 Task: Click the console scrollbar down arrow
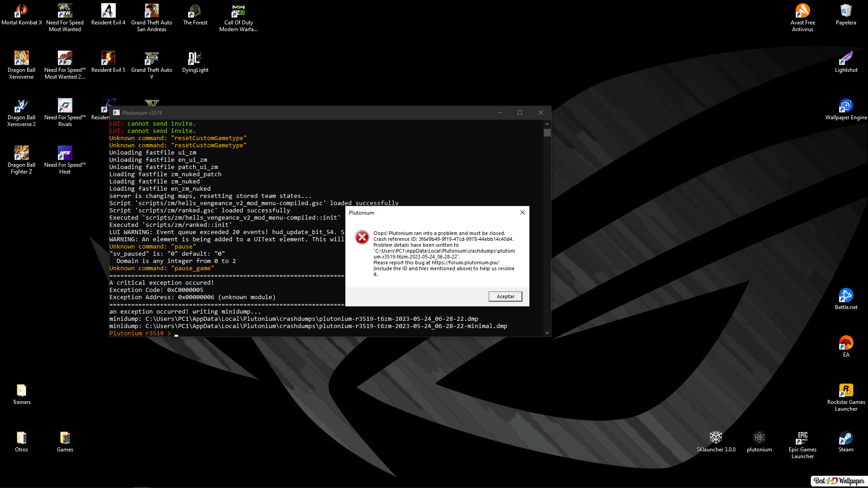pyautogui.click(x=547, y=333)
